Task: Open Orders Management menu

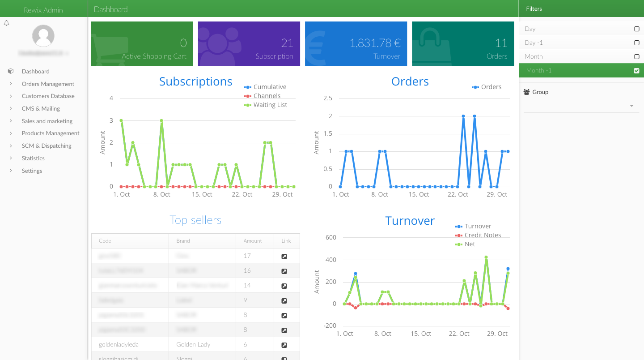Action: 48,84
